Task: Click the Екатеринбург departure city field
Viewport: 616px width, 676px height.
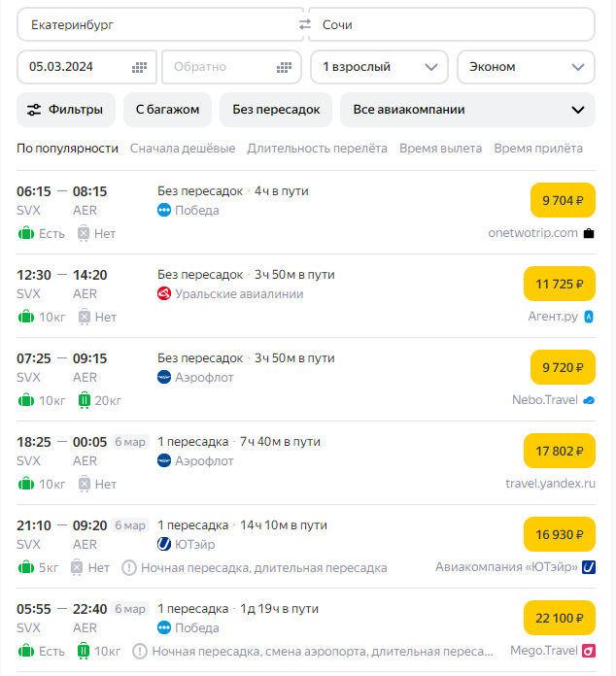Action: coord(155,24)
